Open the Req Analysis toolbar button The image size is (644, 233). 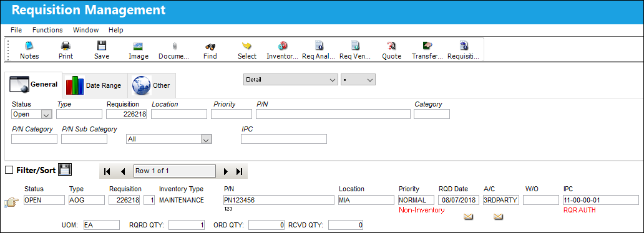pyautogui.click(x=318, y=50)
